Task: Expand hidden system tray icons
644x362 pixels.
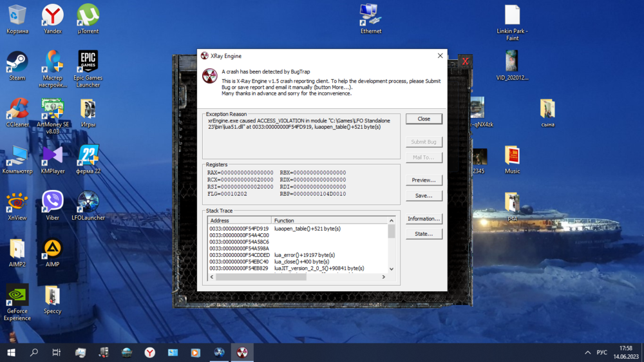Action: (588, 352)
